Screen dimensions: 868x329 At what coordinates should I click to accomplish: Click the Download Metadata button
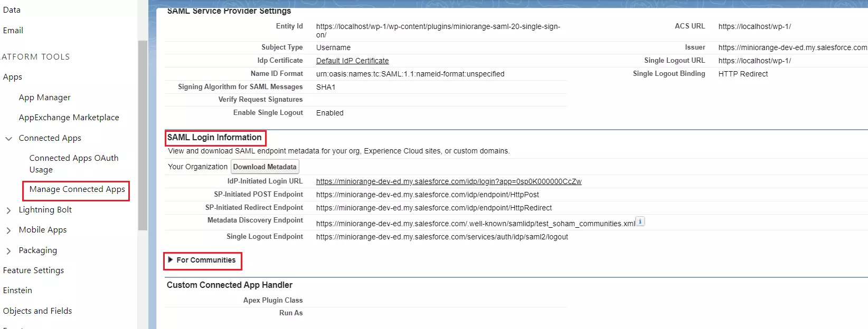click(265, 167)
